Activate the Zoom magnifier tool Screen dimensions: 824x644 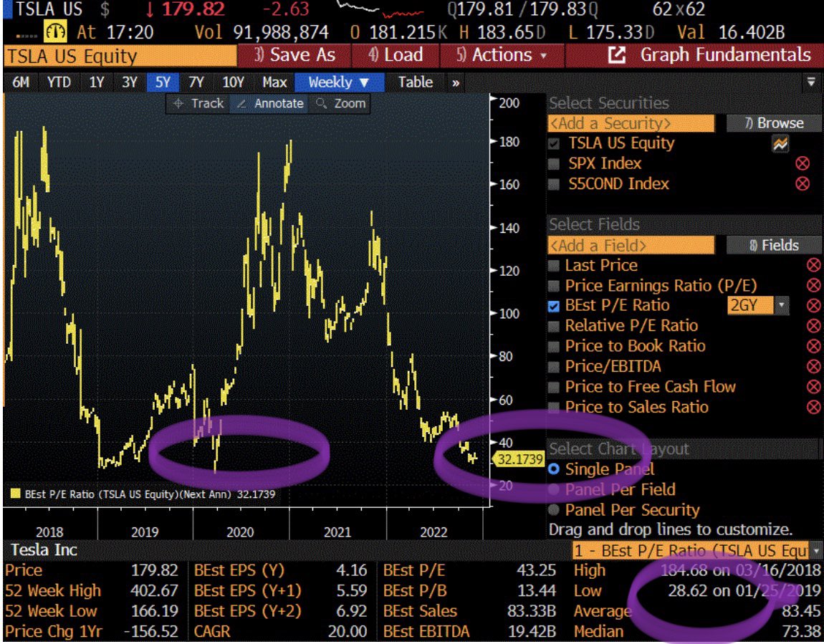tap(340, 103)
